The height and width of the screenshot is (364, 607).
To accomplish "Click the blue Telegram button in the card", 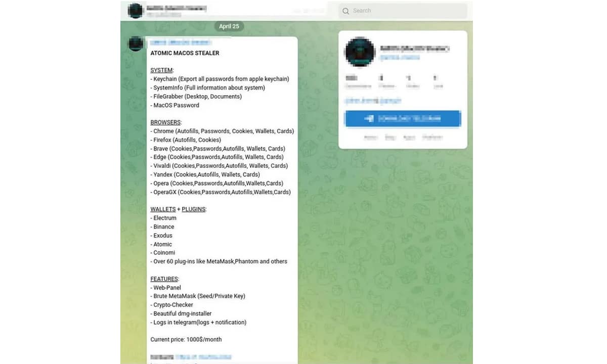I will (x=403, y=118).
